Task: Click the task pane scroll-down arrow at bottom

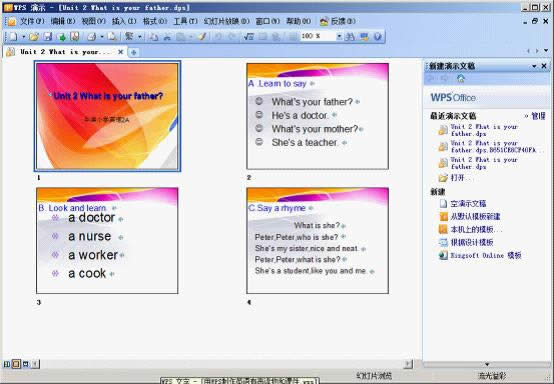Action: coord(487,364)
